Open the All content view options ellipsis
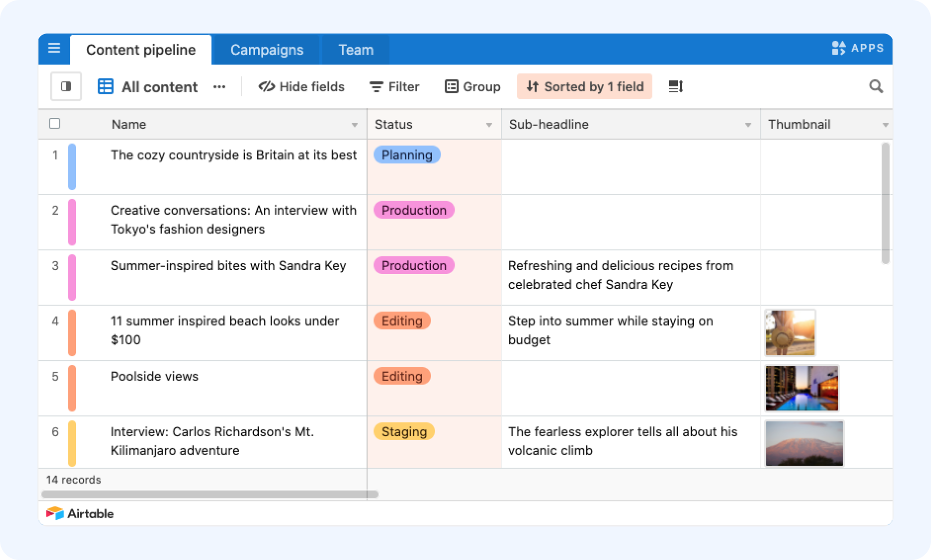Viewport: 931px width, 560px height. [219, 87]
